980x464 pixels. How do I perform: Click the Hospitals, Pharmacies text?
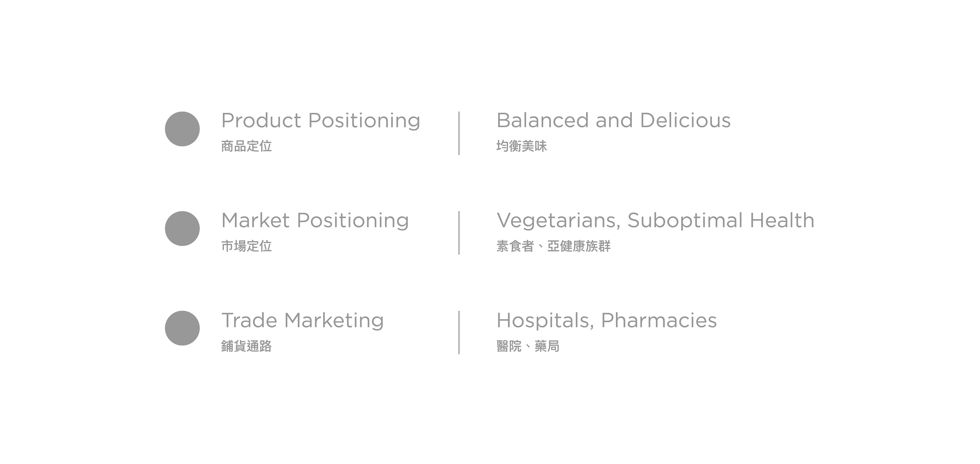click(x=607, y=320)
